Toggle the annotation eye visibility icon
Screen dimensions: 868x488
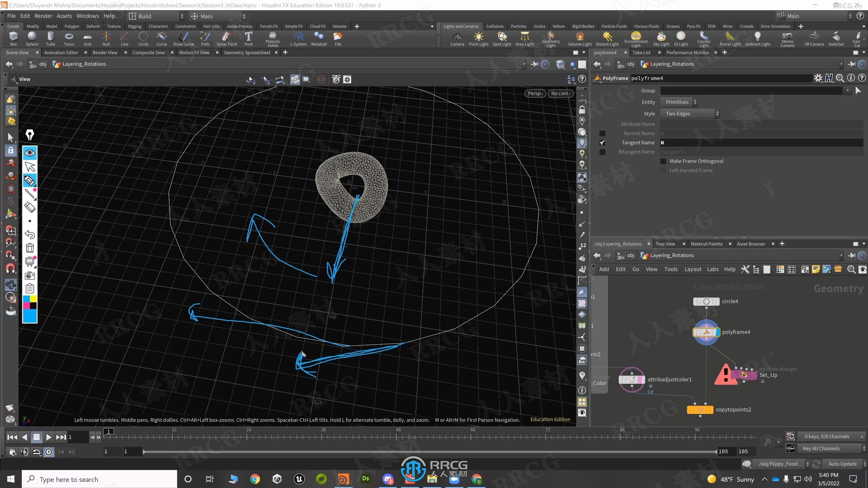[x=30, y=153]
